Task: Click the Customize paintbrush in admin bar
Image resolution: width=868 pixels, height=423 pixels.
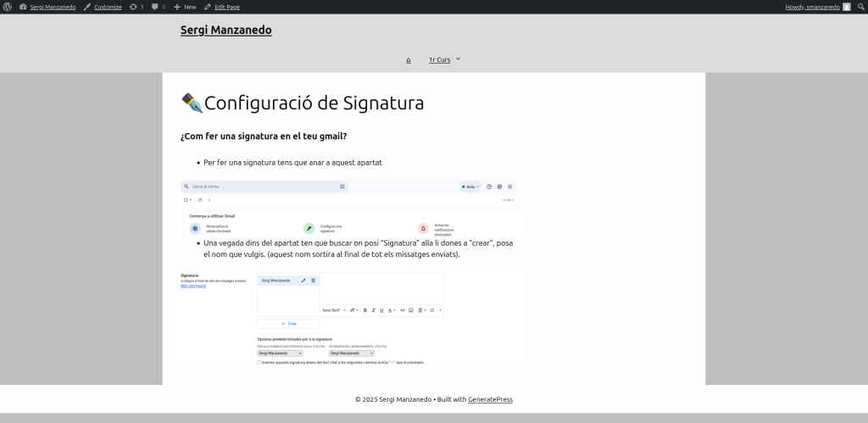Action: [x=87, y=7]
